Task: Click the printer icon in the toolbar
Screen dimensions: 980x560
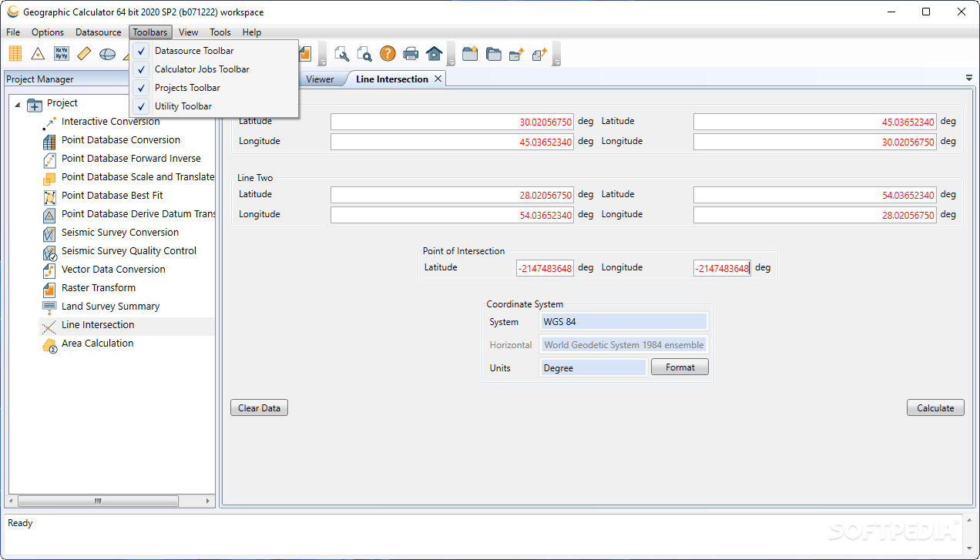Action: pyautogui.click(x=410, y=53)
